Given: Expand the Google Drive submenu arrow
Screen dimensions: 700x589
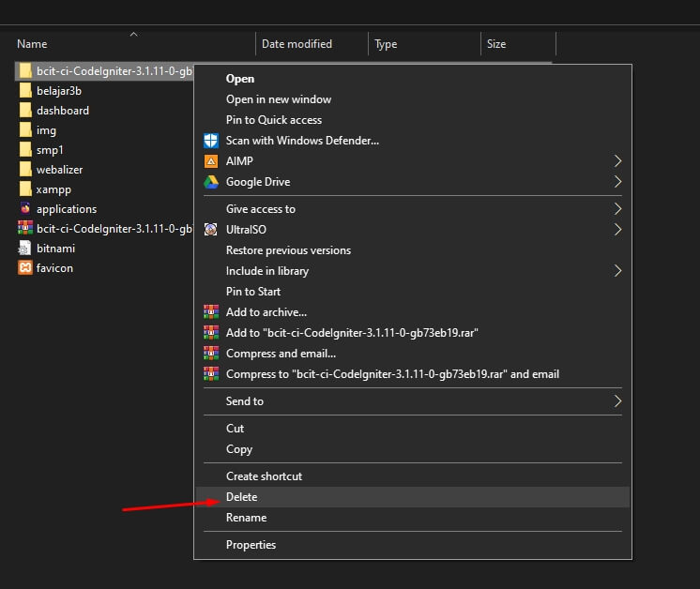Looking at the screenshot, I should pyautogui.click(x=617, y=182).
